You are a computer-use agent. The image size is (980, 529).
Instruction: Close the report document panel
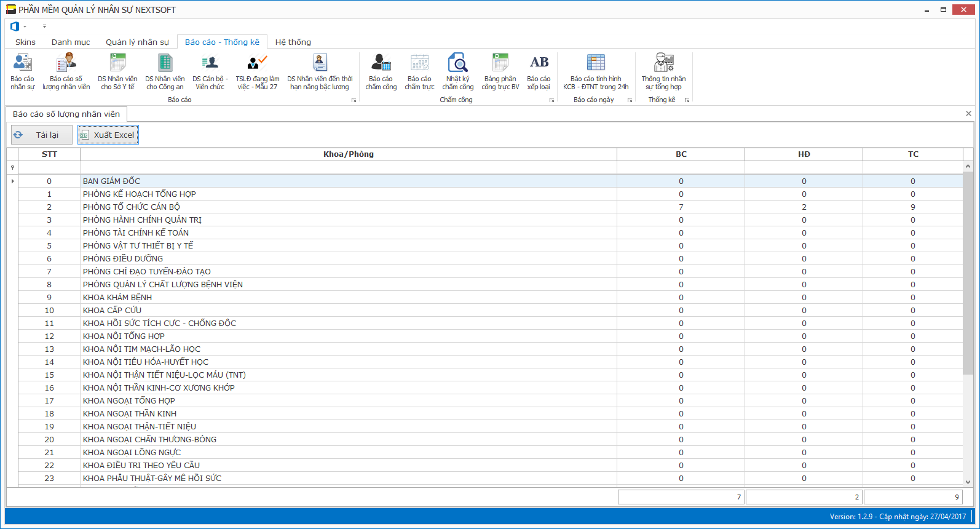(968, 114)
